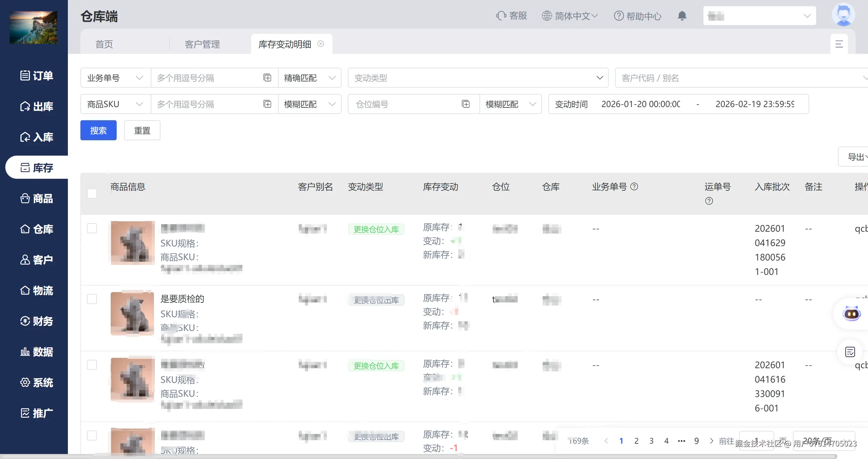Click the notification bell icon
Viewport: 868px width, 459px height.
click(x=682, y=16)
